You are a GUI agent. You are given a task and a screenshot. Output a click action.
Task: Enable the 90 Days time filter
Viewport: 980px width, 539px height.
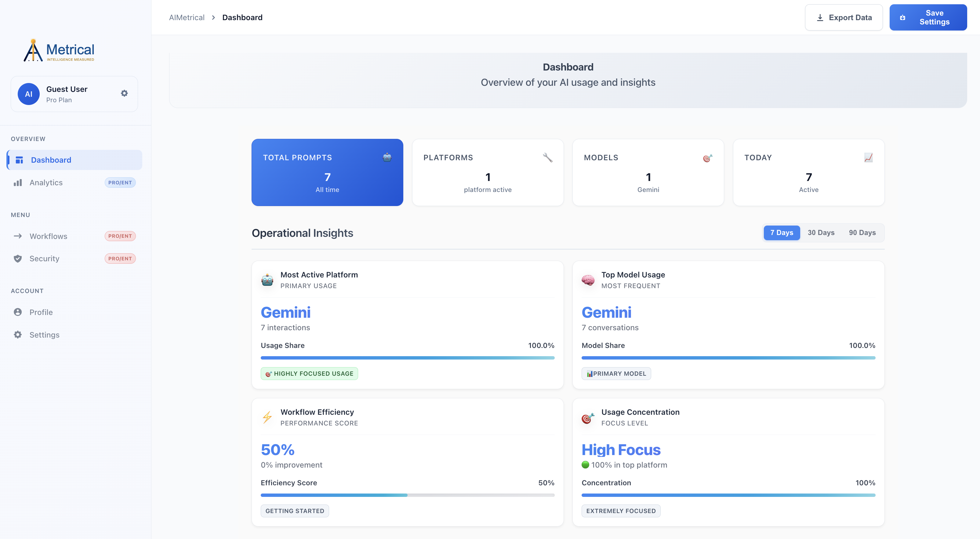coord(862,232)
